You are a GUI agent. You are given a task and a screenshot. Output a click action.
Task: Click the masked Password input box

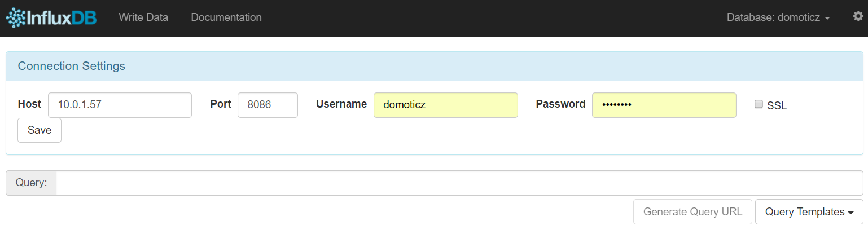tap(664, 105)
